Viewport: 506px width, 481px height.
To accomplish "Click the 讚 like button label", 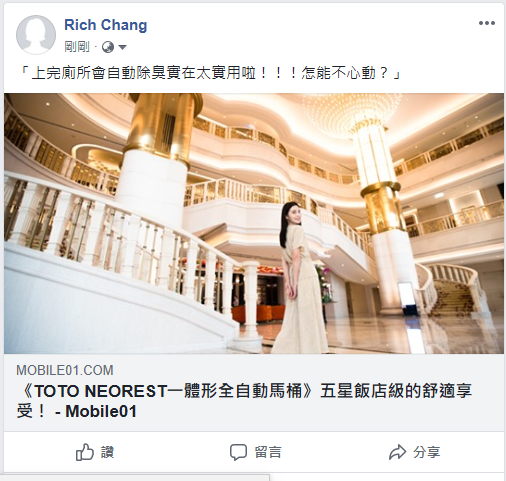I will (107, 453).
